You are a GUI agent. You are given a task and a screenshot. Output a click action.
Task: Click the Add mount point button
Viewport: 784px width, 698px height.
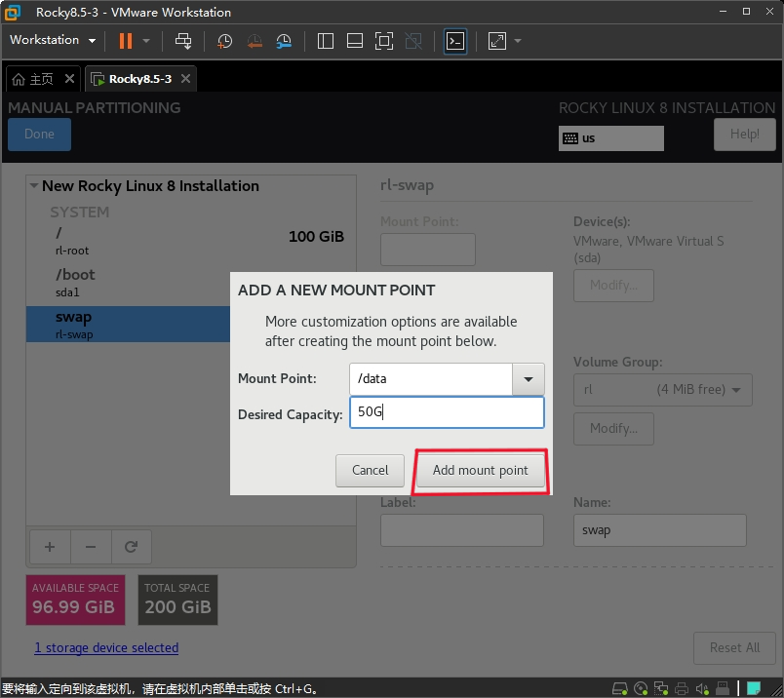[x=481, y=471]
